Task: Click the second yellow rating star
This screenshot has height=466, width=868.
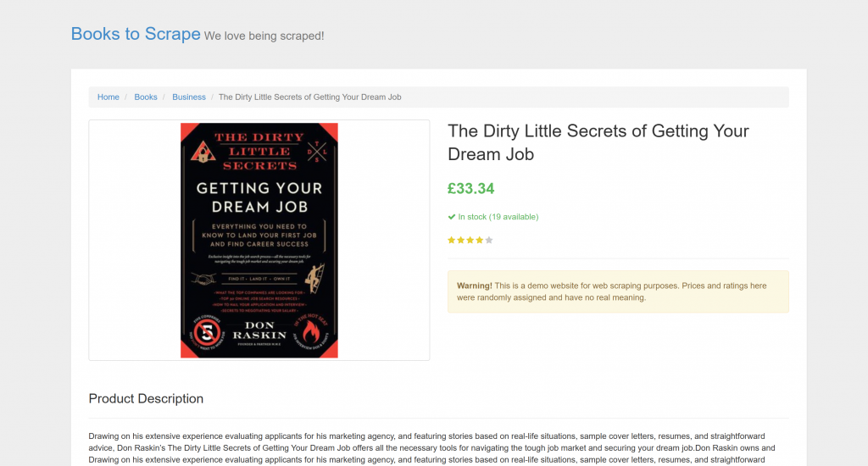Action: 461,241
